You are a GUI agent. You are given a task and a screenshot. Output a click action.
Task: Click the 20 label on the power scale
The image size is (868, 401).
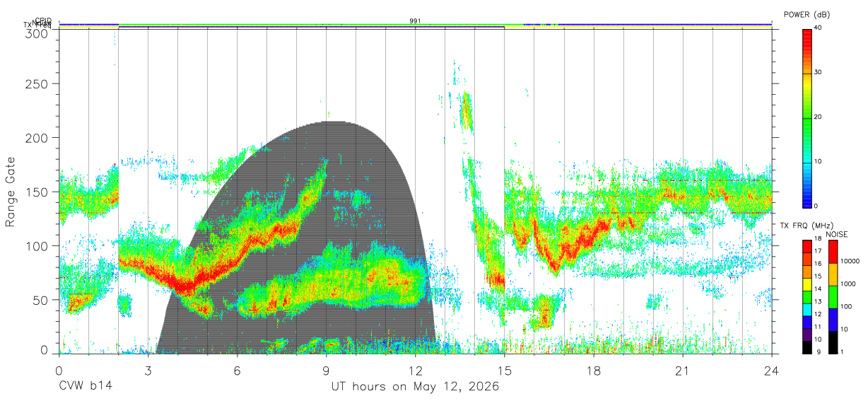click(x=819, y=117)
